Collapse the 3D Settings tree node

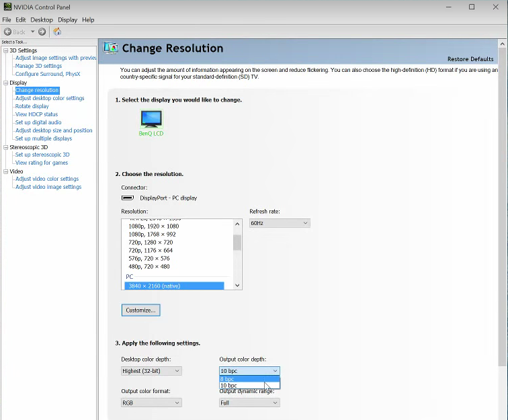[5, 50]
